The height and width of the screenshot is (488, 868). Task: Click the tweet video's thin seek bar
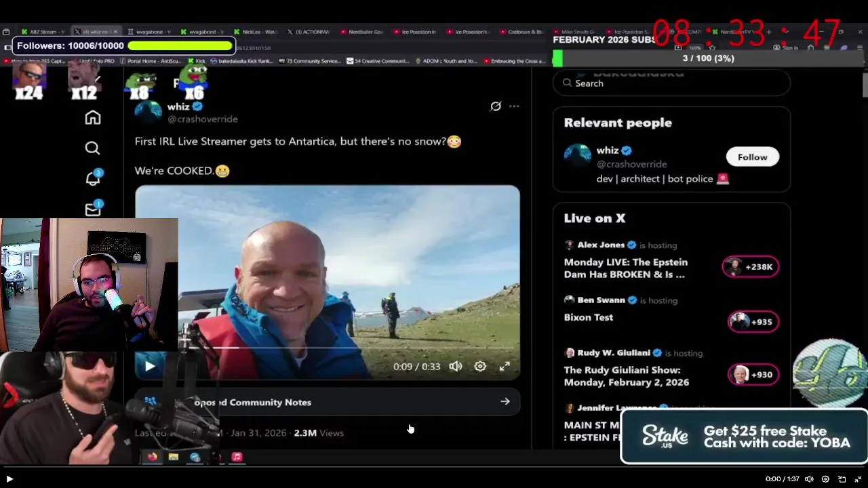(x=328, y=348)
